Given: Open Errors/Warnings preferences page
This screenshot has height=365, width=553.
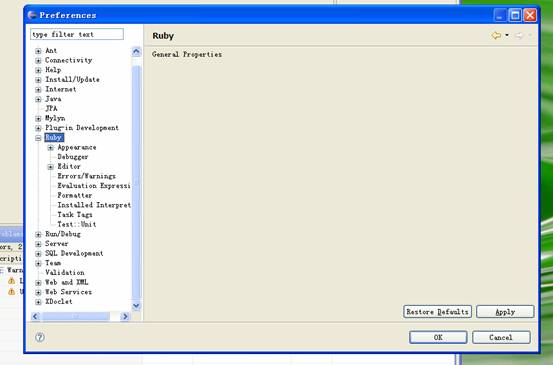Looking at the screenshot, I should pyautogui.click(x=86, y=176).
